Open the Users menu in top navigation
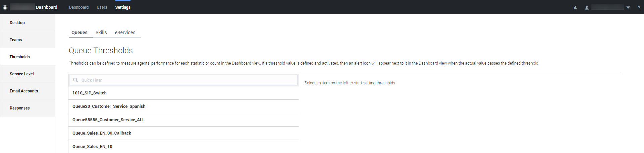The width and height of the screenshot is (644, 153). coord(102,7)
